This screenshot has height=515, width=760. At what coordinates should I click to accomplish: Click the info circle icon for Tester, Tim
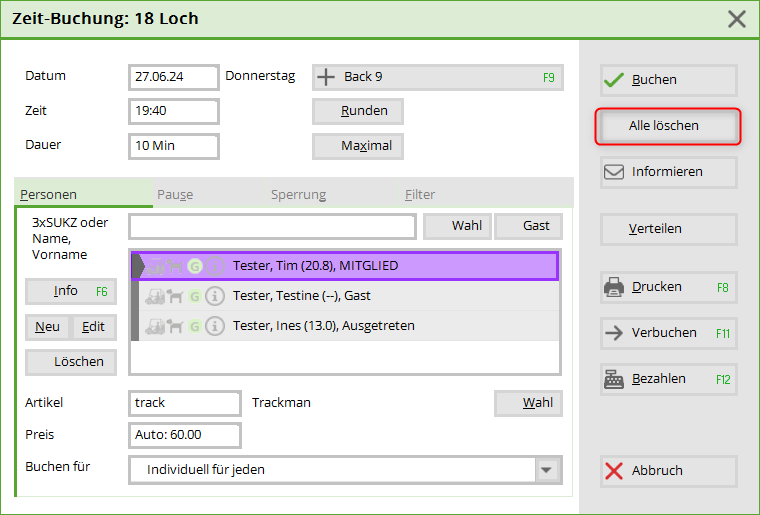coord(214,266)
